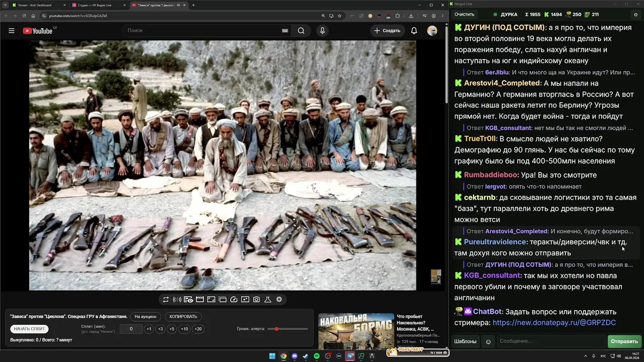Focus the split minutes number field

pyautogui.click(x=131, y=329)
